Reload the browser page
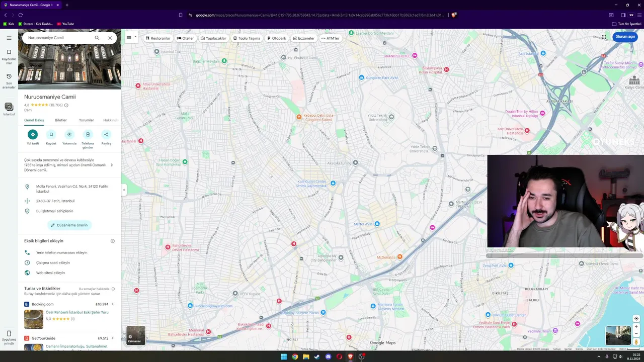The image size is (644, 362). (21, 15)
